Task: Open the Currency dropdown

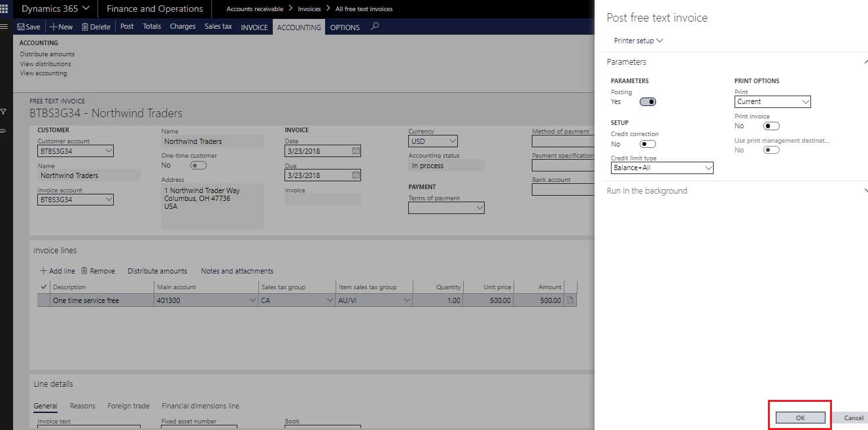Action: coord(453,141)
